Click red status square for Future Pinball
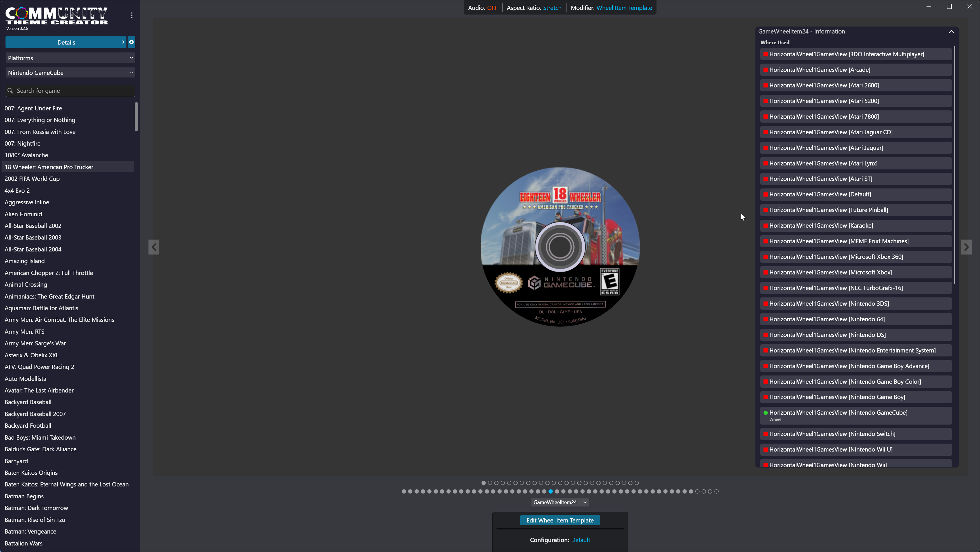 tap(765, 210)
